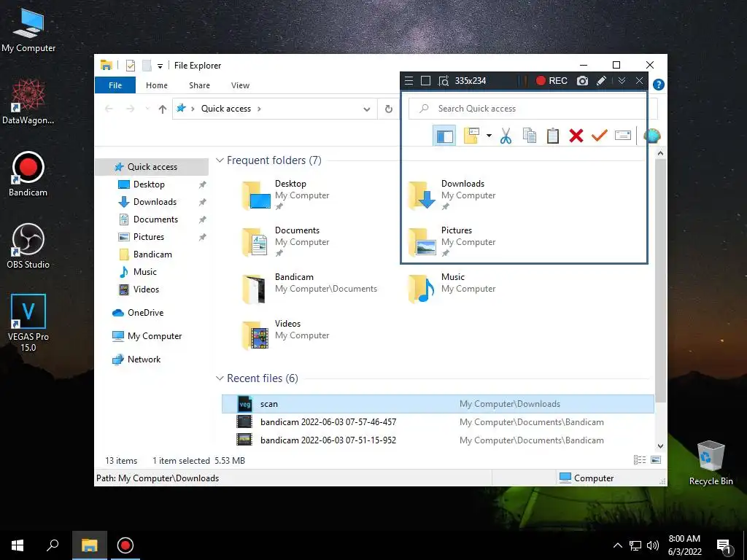Select Downloads in the navigation pane
The width and height of the screenshot is (747, 560).
[x=155, y=202]
